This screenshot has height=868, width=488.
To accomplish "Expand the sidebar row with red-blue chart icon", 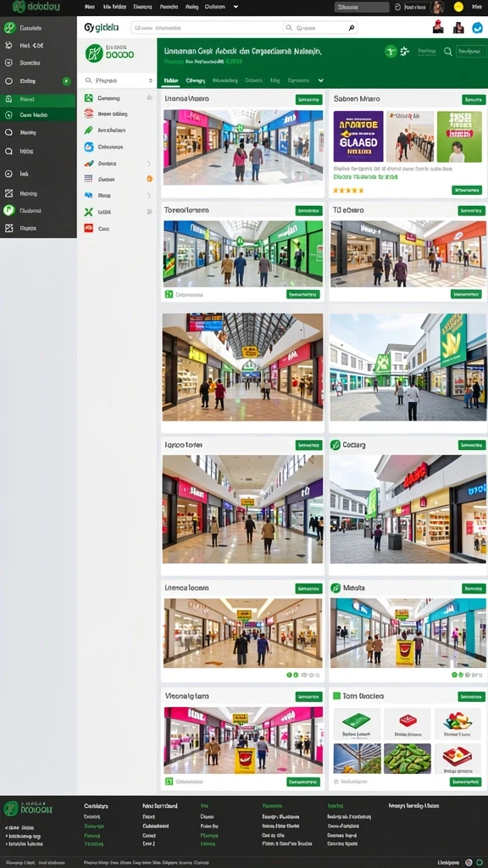I will (x=118, y=164).
